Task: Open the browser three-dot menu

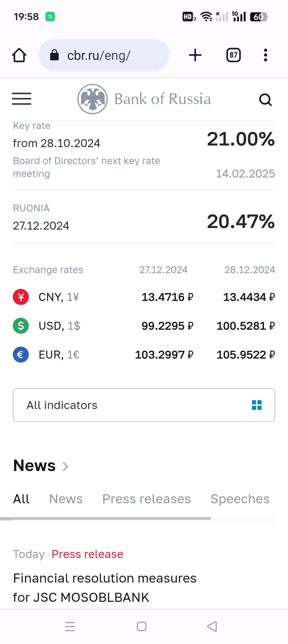Action: [265, 55]
